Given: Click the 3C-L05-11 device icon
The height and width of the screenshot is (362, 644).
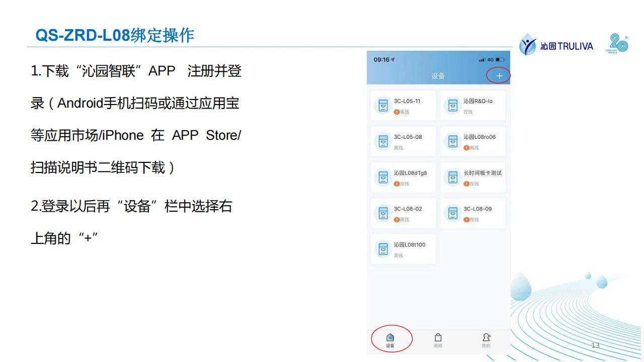Looking at the screenshot, I should [x=383, y=106].
